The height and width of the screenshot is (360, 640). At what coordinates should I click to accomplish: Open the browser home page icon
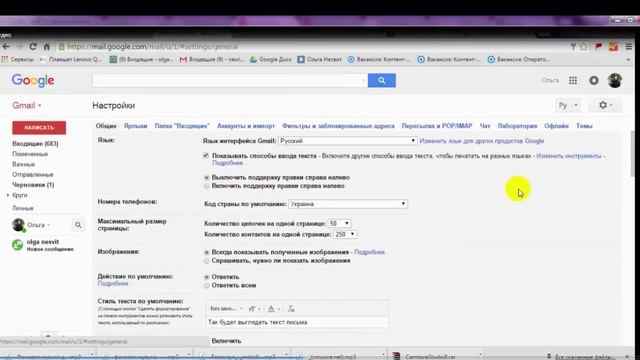[x=47, y=47]
